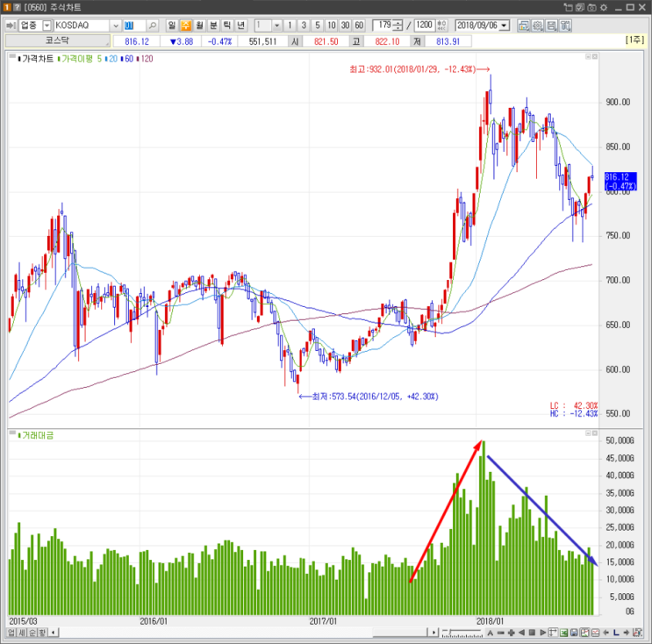Select the 업 tab at bottom left
This screenshot has height=644, width=652.
click(11, 633)
